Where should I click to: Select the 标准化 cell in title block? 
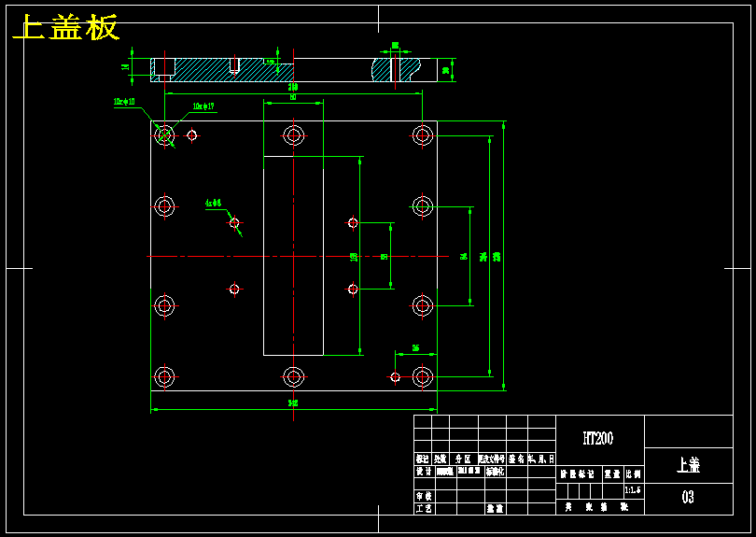[496, 472]
